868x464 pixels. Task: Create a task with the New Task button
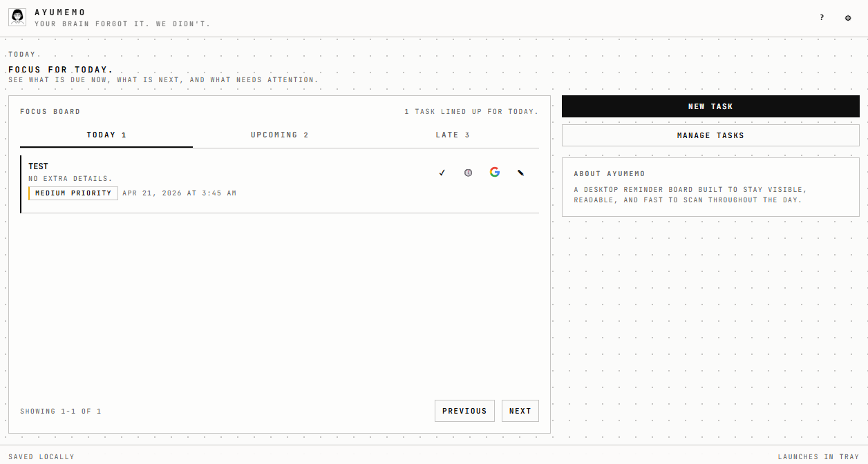coord(710,106)
